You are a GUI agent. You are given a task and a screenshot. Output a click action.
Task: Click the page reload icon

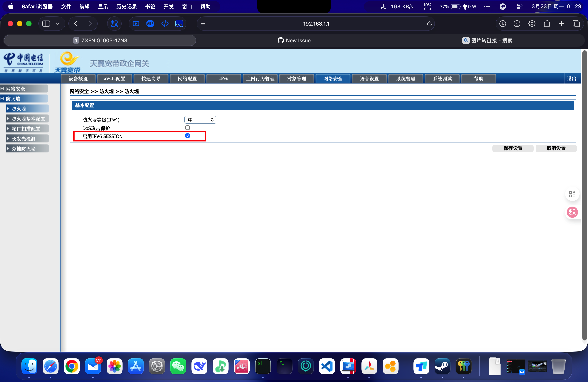(x=429, y=24)
